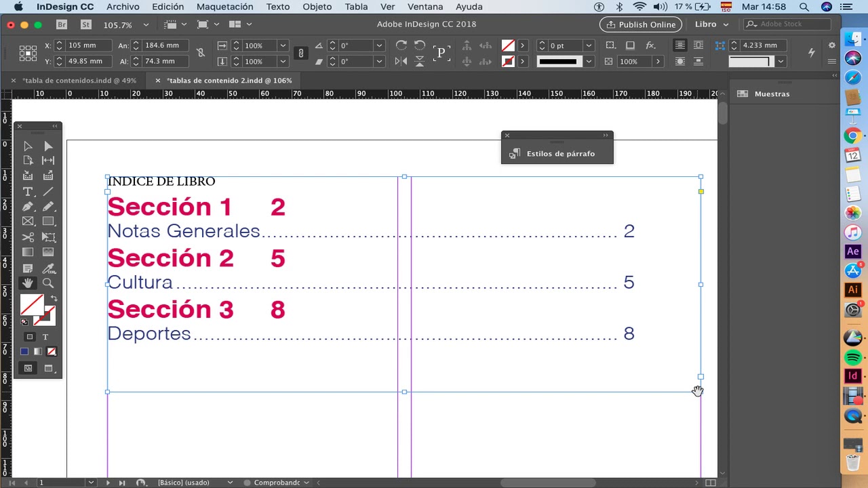Viewport: 868px width, 488px height.
Task: Switch to tablas de contenido 2.indd tab
Action: pos(229,80)
